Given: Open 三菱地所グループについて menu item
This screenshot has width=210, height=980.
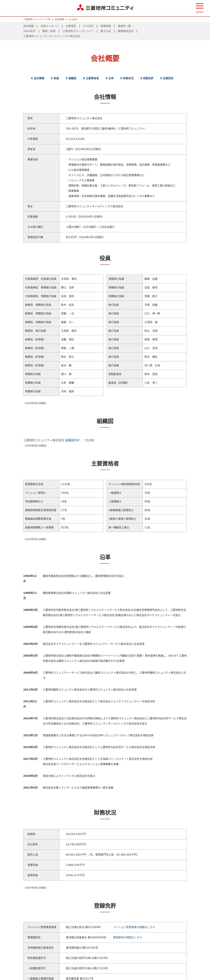Looking at the screenshot, I should pyautogui.click(x=78, y=31).
